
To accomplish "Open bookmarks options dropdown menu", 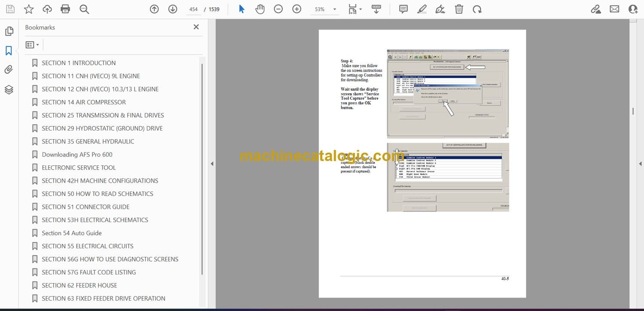I will pyautogui.click(x=32, y=45).
